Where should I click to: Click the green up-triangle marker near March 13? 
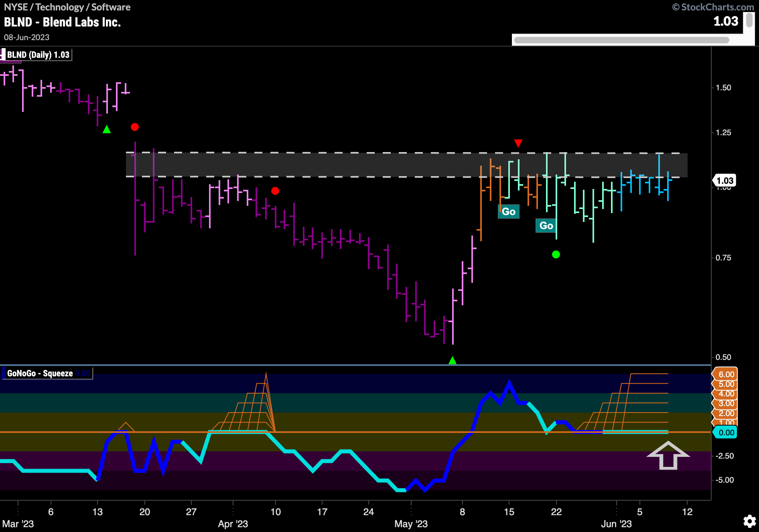pos(107,129)
